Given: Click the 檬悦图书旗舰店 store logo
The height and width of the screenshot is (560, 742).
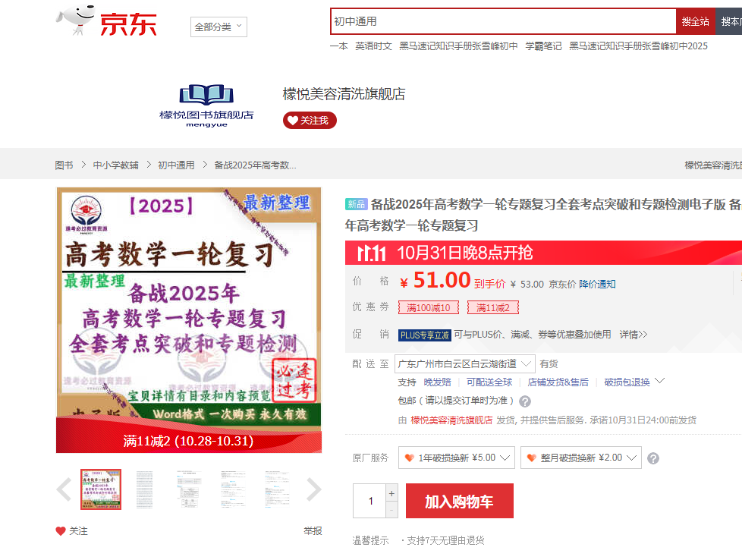Looking at the screenshot, I should (206, 105).
